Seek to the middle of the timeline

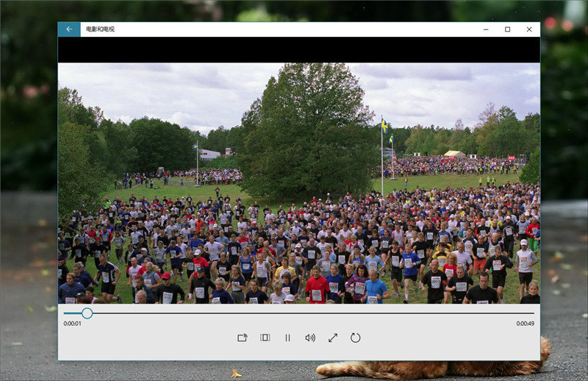tap(299, 313)
